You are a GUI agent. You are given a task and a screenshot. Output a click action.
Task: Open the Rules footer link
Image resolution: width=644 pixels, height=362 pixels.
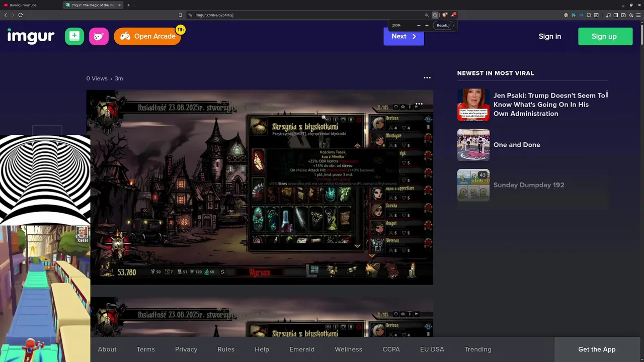(x=226, y=349)
